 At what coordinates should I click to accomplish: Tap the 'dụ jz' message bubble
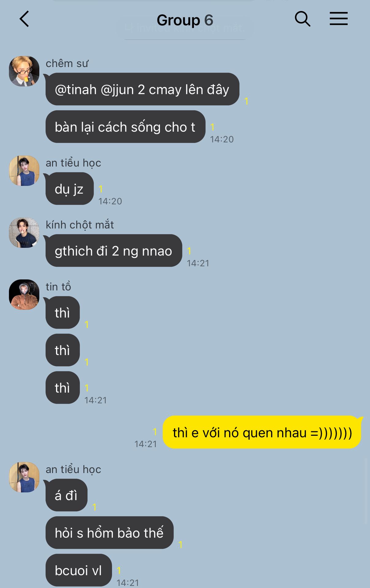coord(70,188)
